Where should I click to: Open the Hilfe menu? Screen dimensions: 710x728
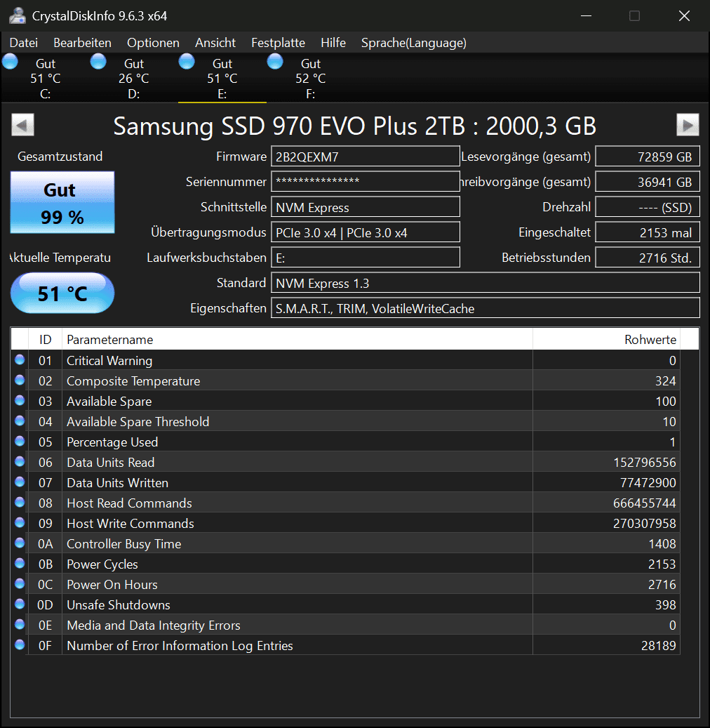tap(333, 43)
